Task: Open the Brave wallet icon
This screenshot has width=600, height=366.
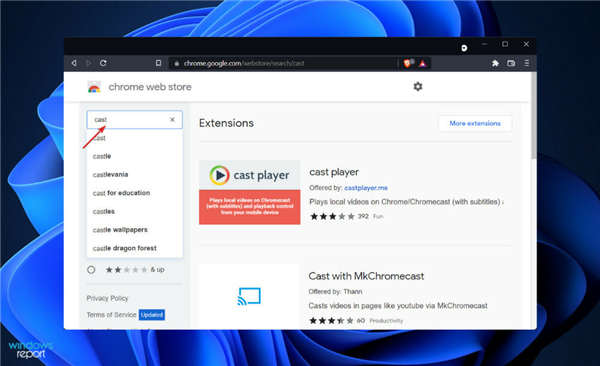Action: point(511,63)
